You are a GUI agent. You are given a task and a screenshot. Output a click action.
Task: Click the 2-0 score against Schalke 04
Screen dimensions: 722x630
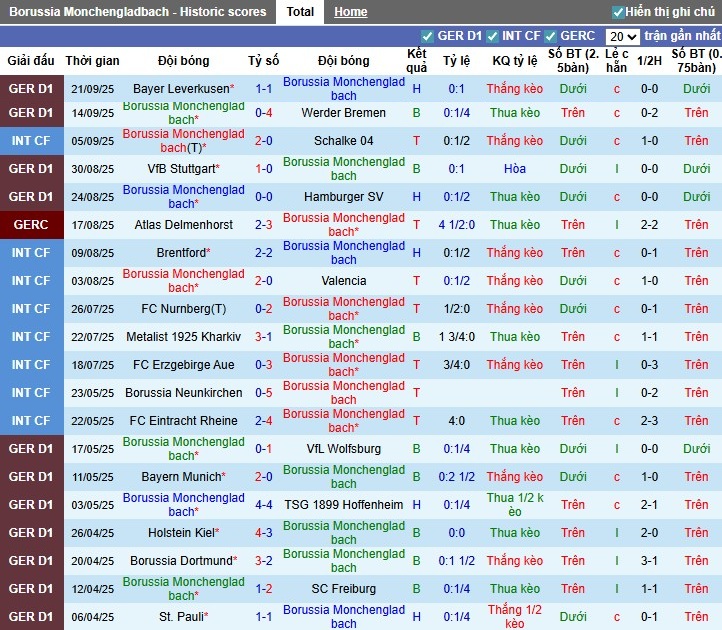point(264,141)
